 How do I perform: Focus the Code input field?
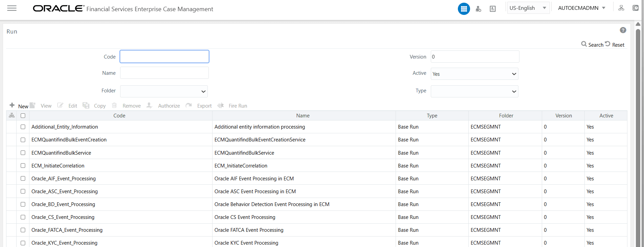pos(164,57)
